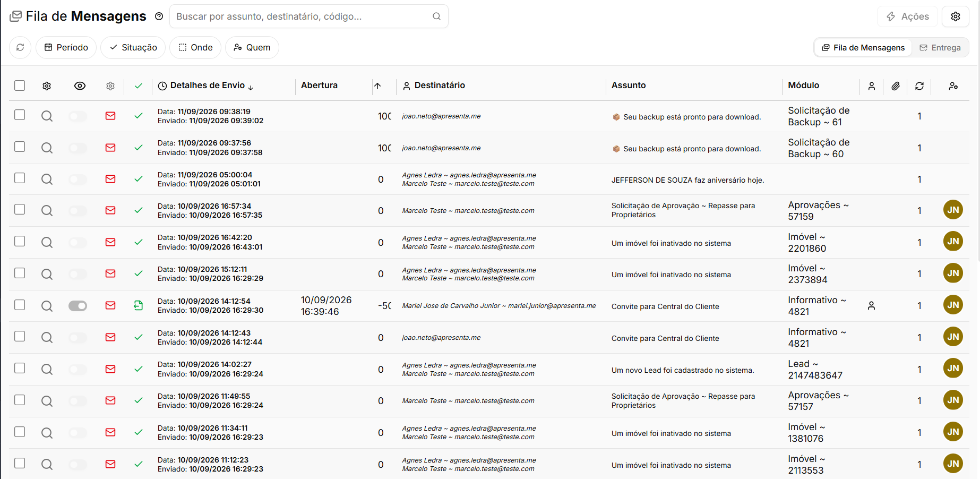Click the user-with-cog column header icon
This screenshot has width=980, height=479.
pyautogui.click(x=953, y=86)
